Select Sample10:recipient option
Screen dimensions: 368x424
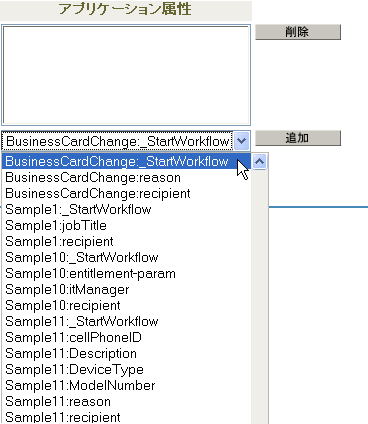pyautogui.click(x=126, y=305)
